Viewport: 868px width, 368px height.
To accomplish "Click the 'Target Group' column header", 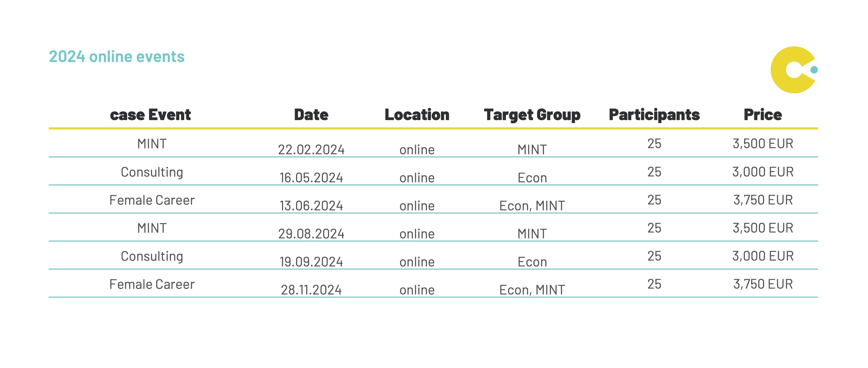I will coord(532,115).
